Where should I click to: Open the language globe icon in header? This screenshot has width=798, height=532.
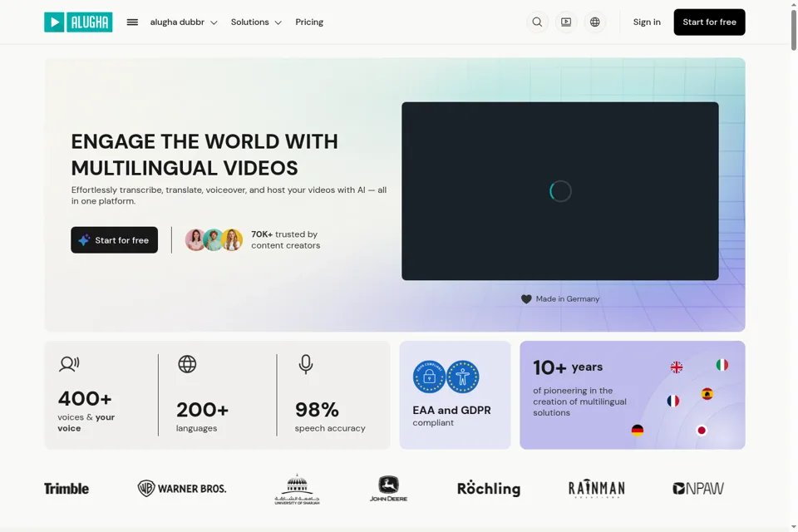595,22
